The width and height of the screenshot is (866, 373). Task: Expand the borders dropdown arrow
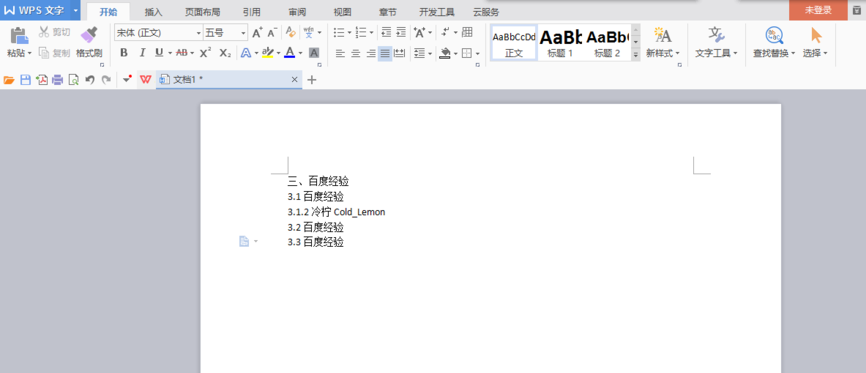477,54
